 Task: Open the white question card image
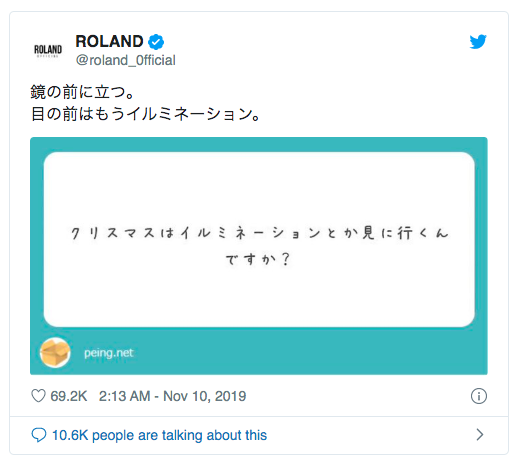coord(259,239)
